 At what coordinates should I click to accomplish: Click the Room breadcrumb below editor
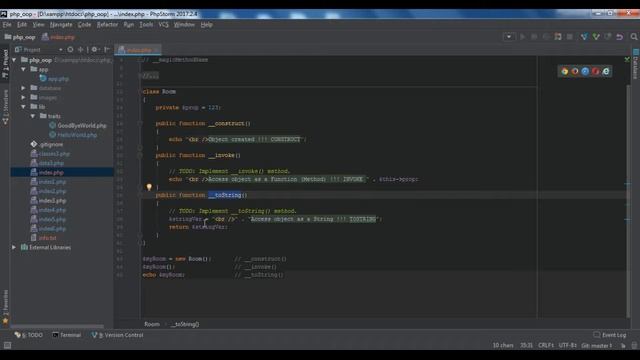[x=152, y=324]
